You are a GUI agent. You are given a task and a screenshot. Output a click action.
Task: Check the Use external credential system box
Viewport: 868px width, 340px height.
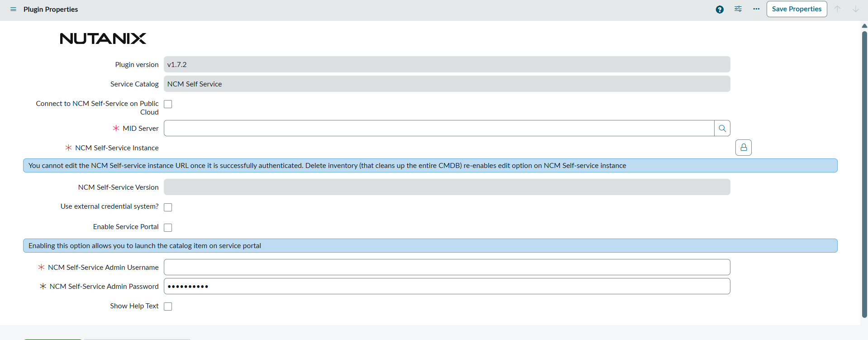(168, 207)
